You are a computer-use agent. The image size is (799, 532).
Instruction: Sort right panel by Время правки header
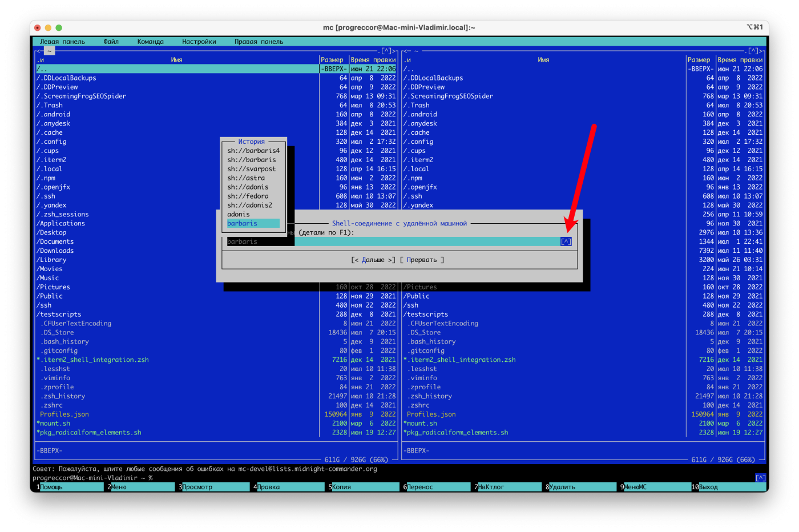(740, 60)
